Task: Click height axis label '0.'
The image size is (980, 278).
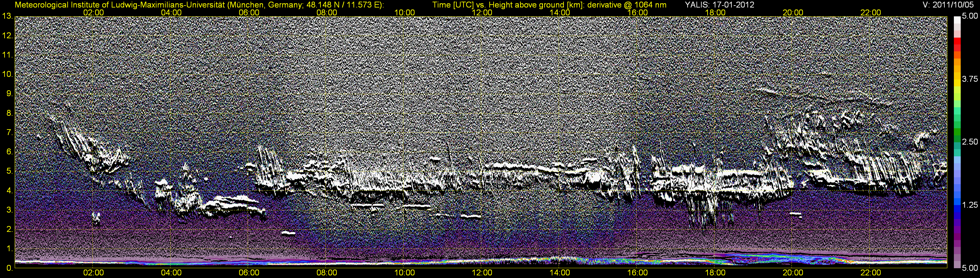Action: point(9,268)
